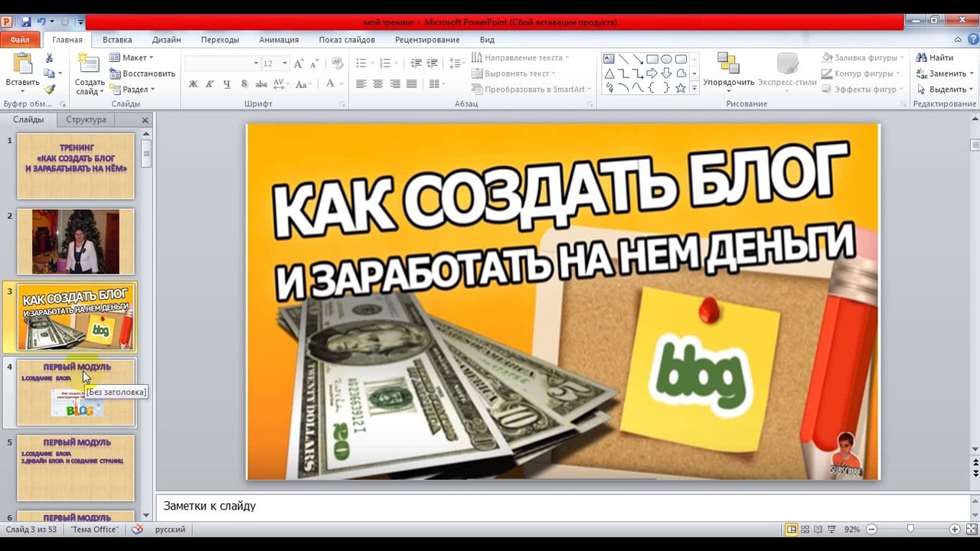Image resolution: width=980 pixels, height=551 pixels.
Task: Open the Файл tab
Action: [x=20, y=40]
